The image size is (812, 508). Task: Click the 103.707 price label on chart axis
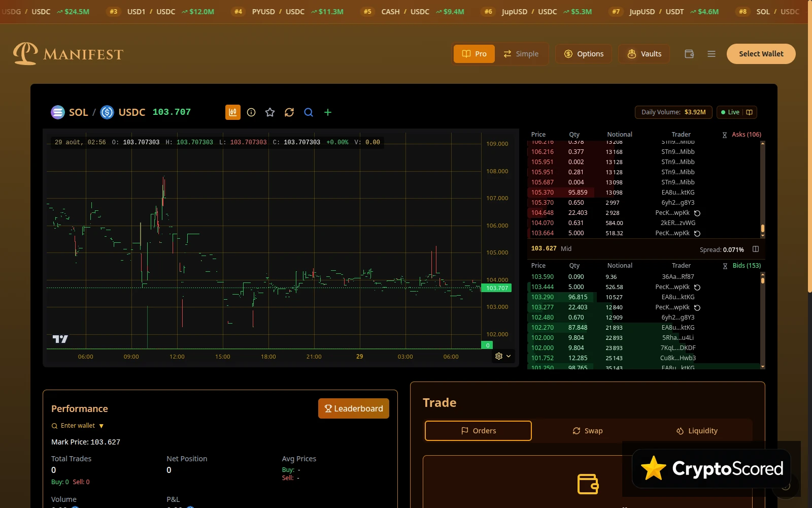click(497, 288)
